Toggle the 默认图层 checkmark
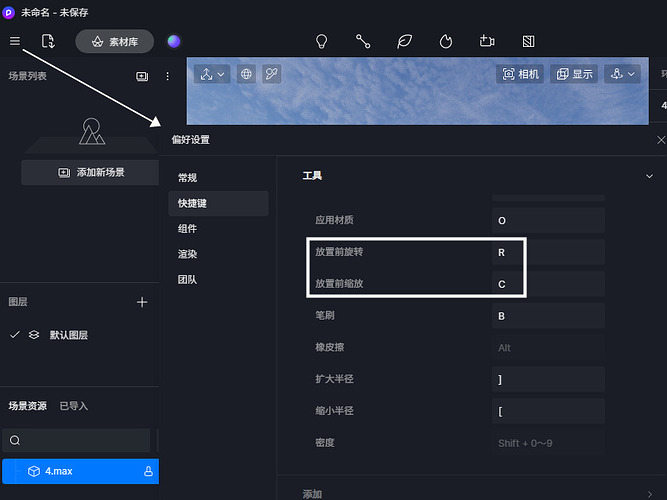The image size is (667, 500). pyautogui.click(x=15, y=335)
